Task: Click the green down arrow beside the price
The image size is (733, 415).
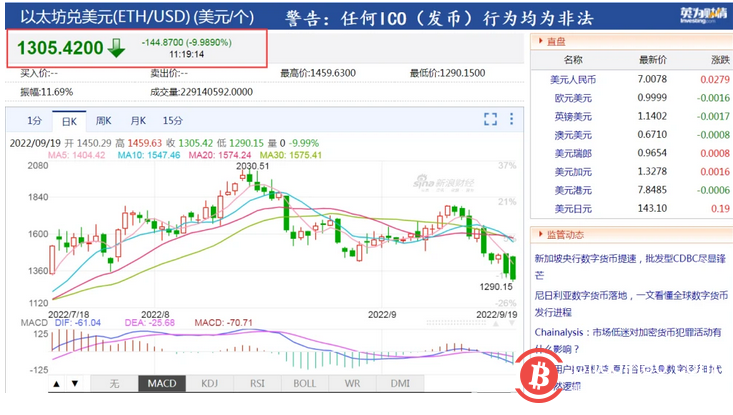Action: pos(116,48)
